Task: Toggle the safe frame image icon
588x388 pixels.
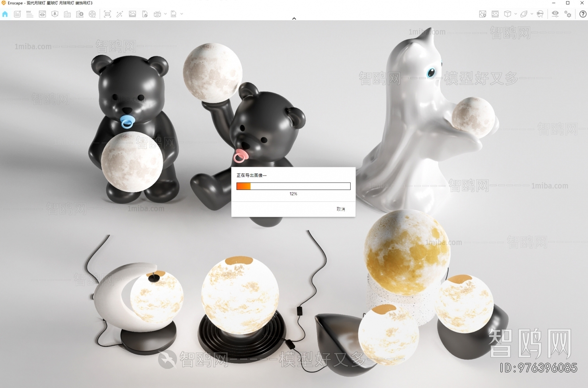Action: 495,14
